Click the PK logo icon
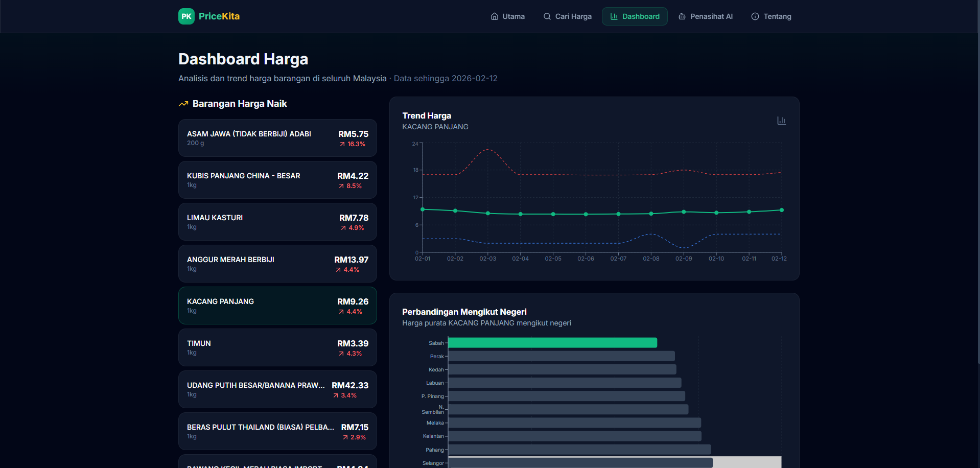Image resolution: width=980 pixels, height=468 pixels. pyautogui.click(x=186, y=16)
